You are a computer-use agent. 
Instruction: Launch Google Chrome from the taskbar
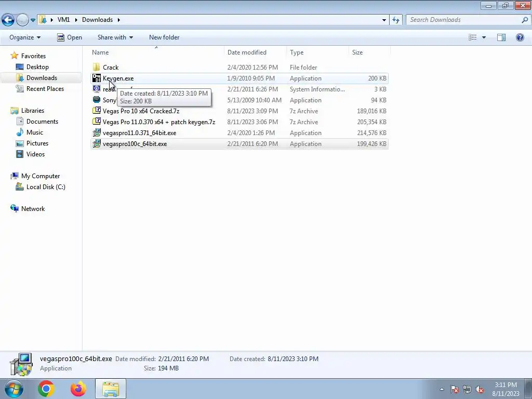[x=46, y=389]
